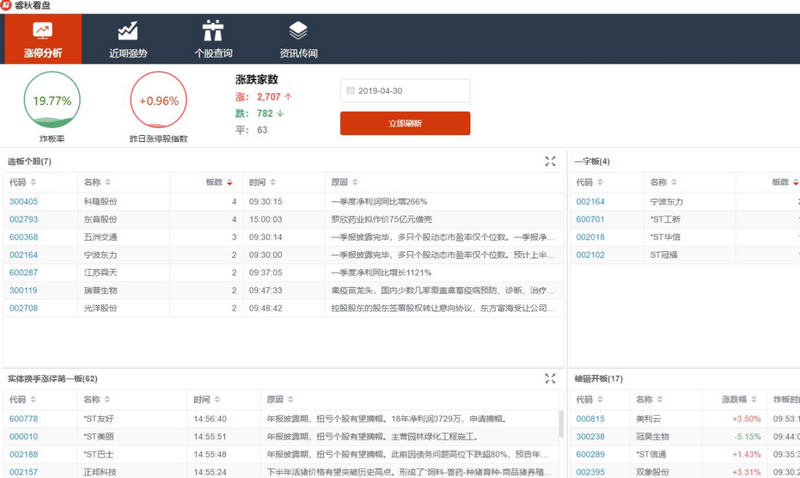Click the 炸板率 19.77% gauge
The height and width of the screenshot is (478, 800).
(x=52, y=100)
